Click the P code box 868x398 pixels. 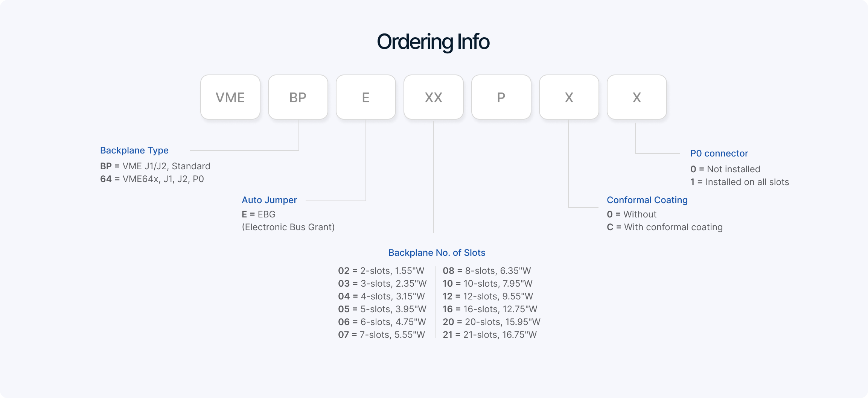(x=501, y=97)
